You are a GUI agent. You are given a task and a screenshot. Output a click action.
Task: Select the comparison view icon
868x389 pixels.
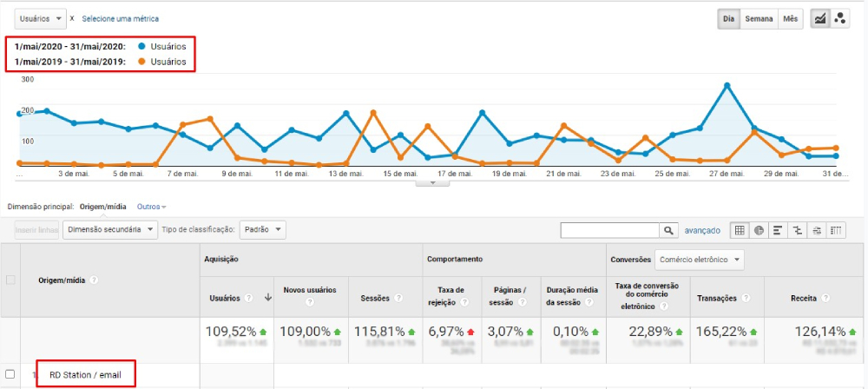tap(798, 230)
